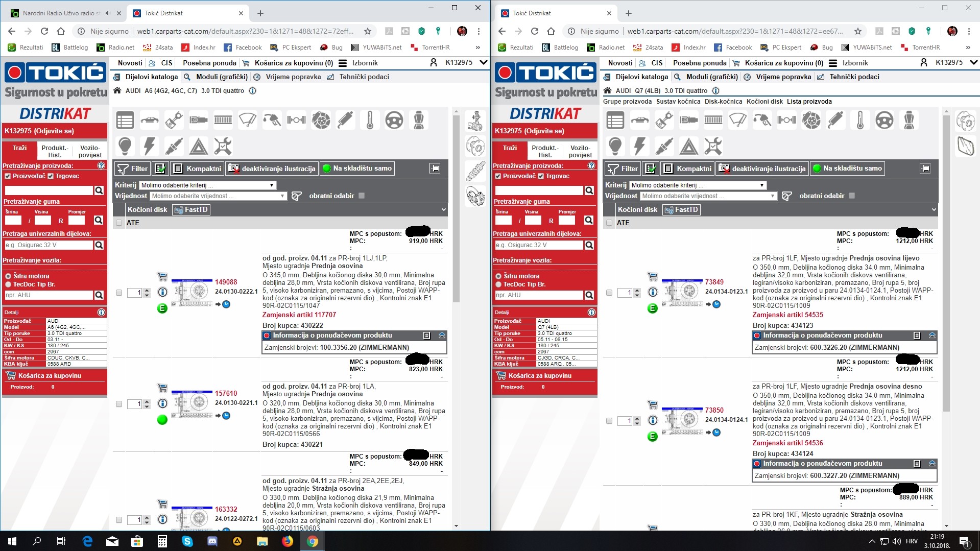The height and width of the screenshot is (551, 980).
Task: Click the Sustav kočnica breadcrumb in right window
Action: [x=678, y=101]
